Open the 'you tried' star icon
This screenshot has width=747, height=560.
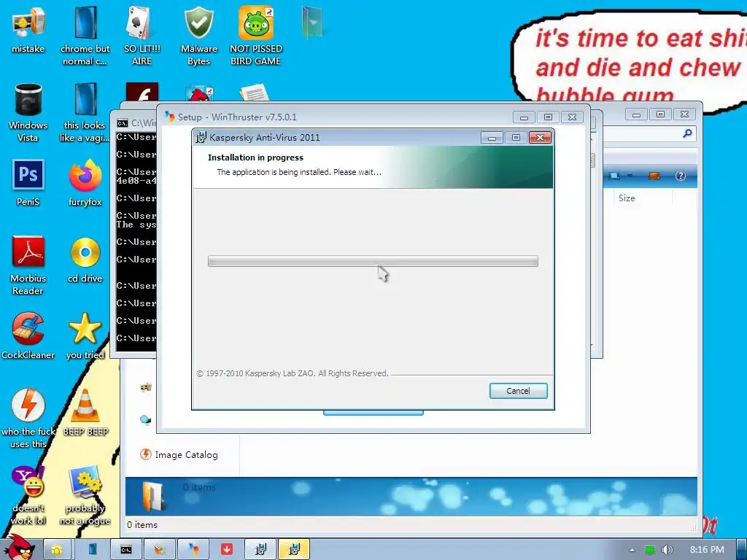coord(85,336)
